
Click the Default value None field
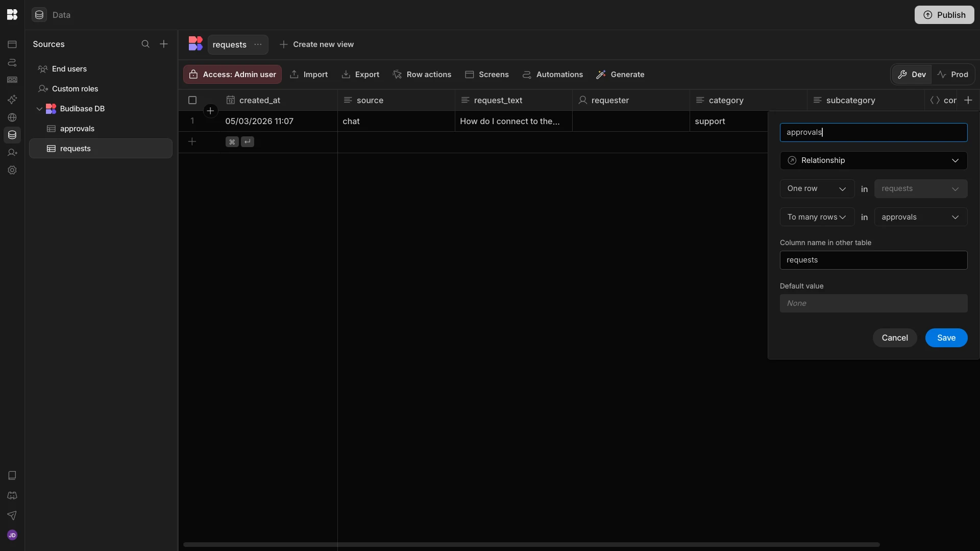[x=873, y=303]
